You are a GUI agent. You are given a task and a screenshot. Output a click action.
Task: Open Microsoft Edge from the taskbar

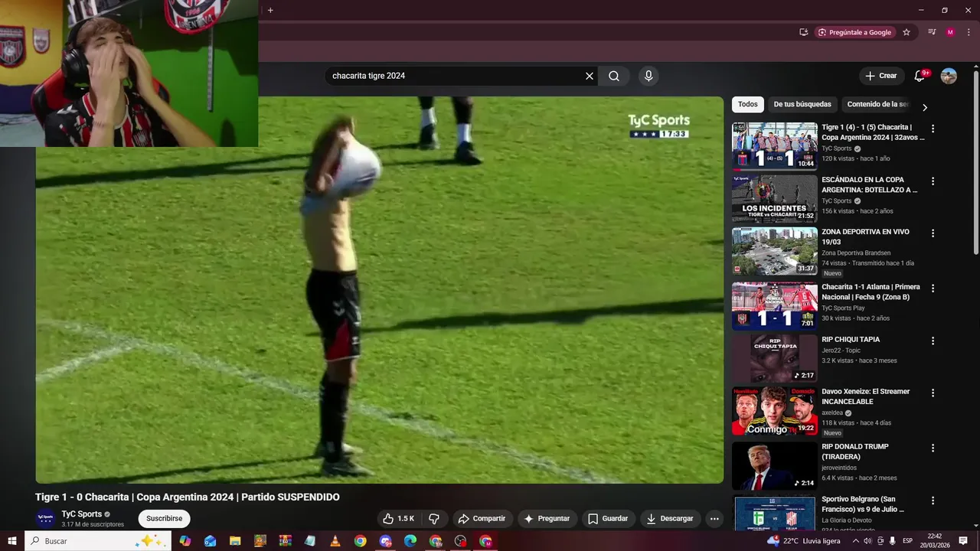(x=410, y=541)
